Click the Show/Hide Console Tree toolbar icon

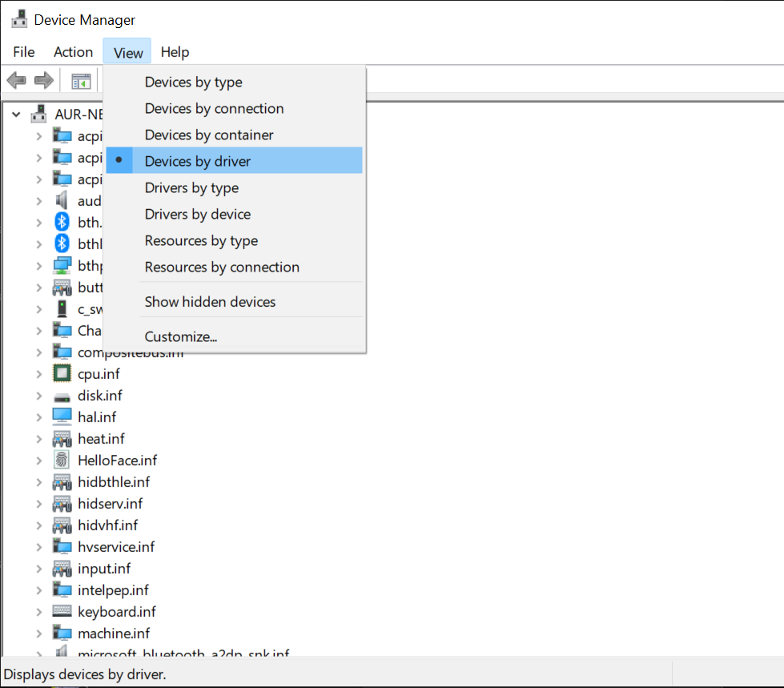[81, 81]
